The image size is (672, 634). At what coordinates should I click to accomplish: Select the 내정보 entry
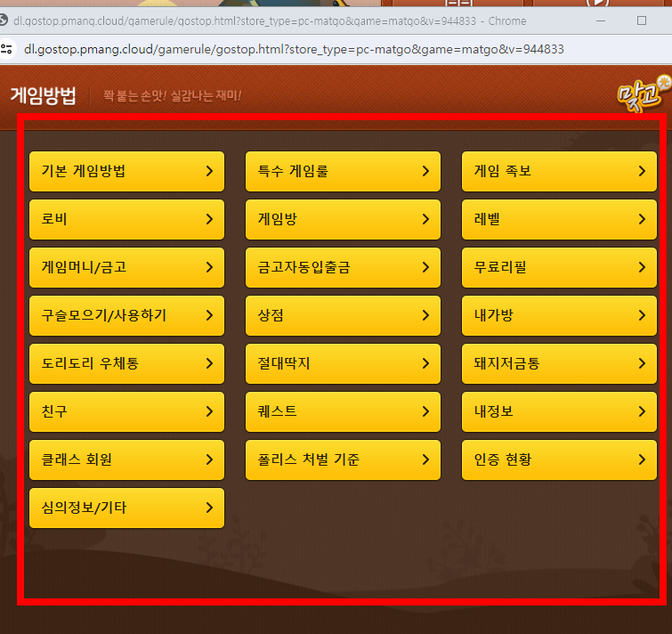pyautogui.click(x=559, y=411)
